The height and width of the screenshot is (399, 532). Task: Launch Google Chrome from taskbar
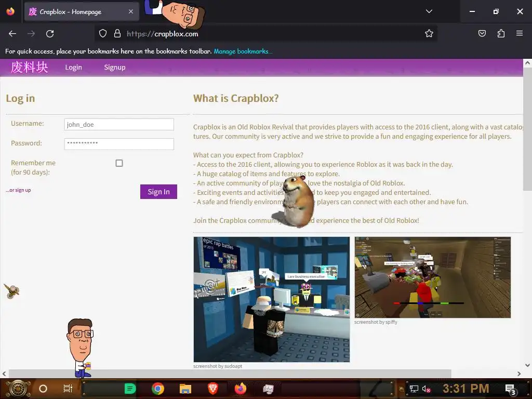(158, 389)
